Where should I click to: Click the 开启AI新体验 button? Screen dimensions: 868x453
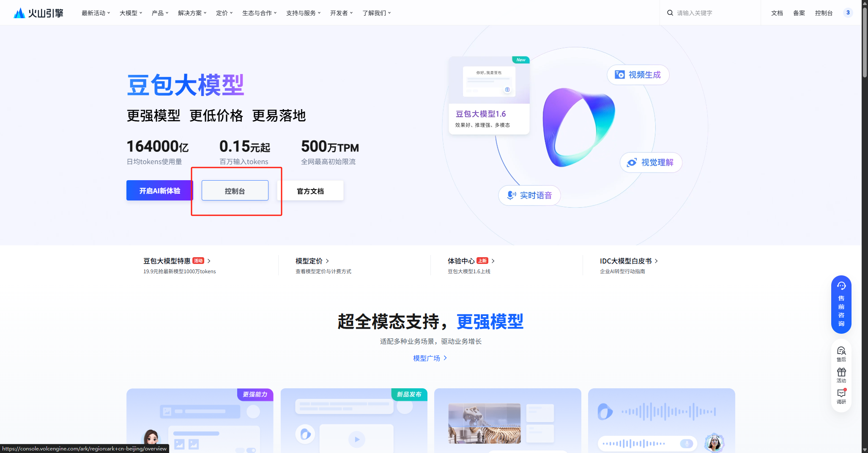(x=160, y=191)
